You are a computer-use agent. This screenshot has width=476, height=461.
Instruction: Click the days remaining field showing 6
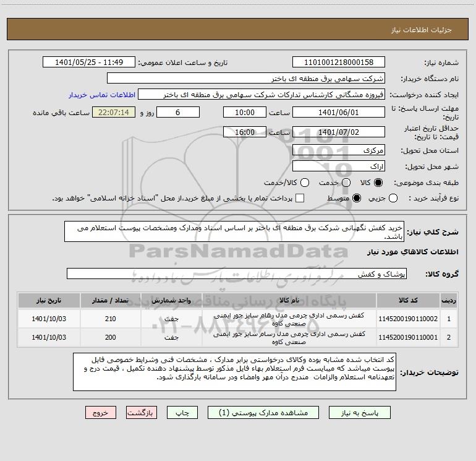[x=178, y=112]
